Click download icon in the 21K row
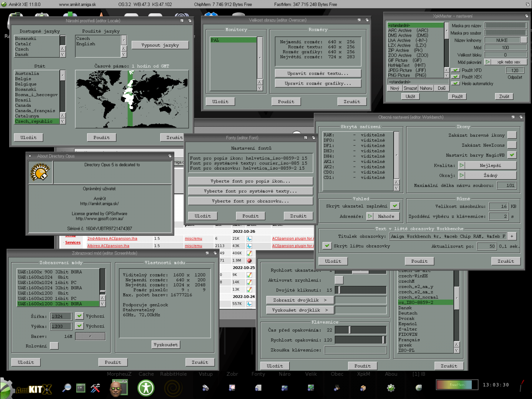Screen dimensions: 532x399 249,239
